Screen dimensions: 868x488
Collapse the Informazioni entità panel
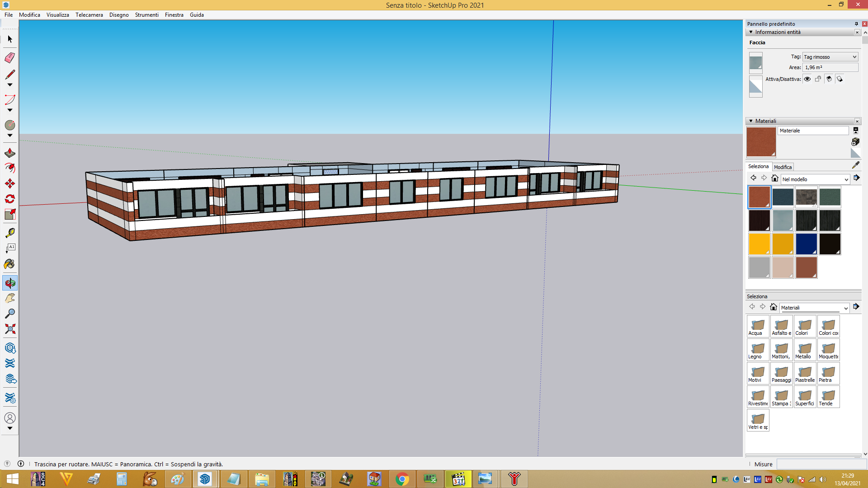(x=751, y=32)
